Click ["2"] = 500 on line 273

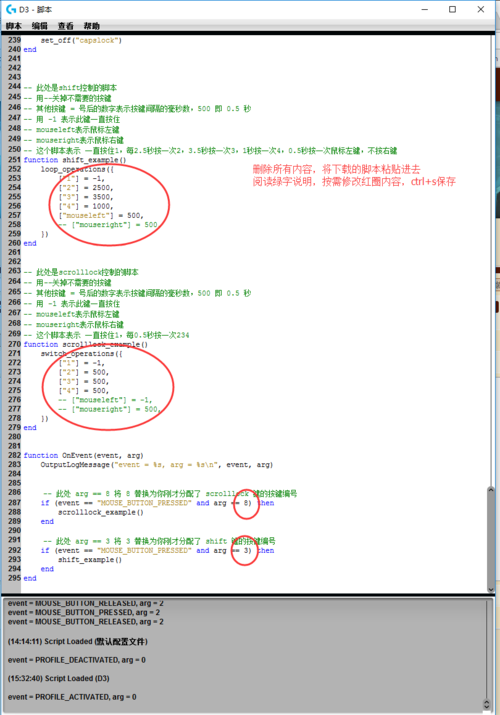(84, 372)
